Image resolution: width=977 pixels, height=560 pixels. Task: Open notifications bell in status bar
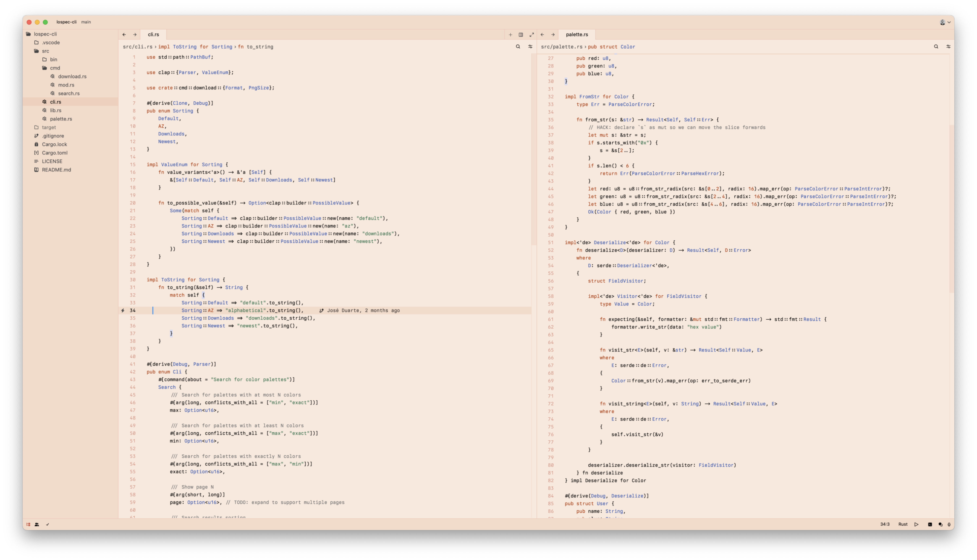coord(949,524)
